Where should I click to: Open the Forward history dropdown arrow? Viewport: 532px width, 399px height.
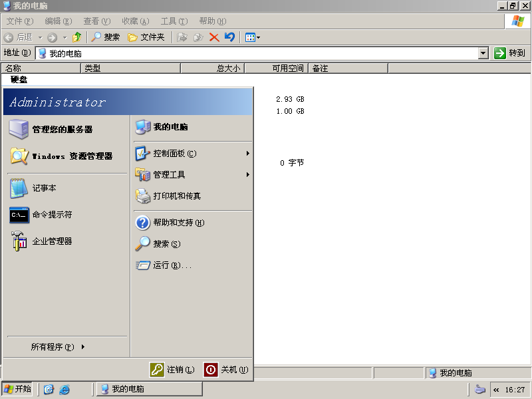[65, 37]
